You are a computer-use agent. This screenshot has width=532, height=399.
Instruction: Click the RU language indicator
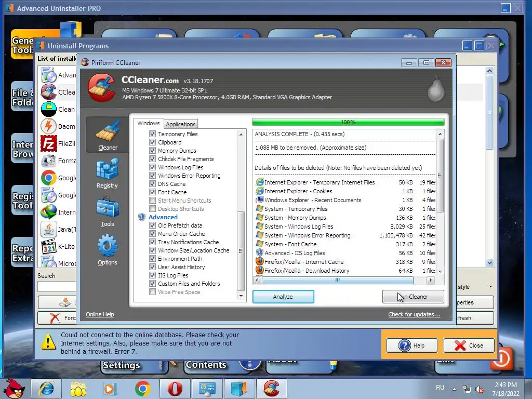440,388
